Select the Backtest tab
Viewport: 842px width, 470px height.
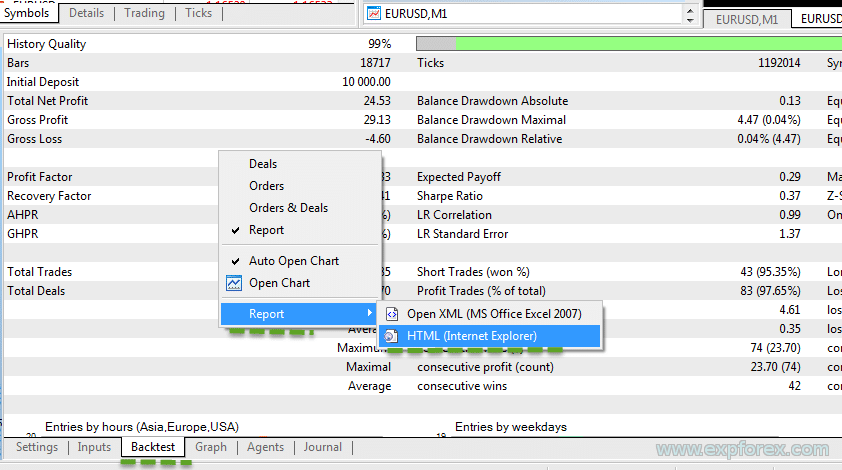click(153, 447)
